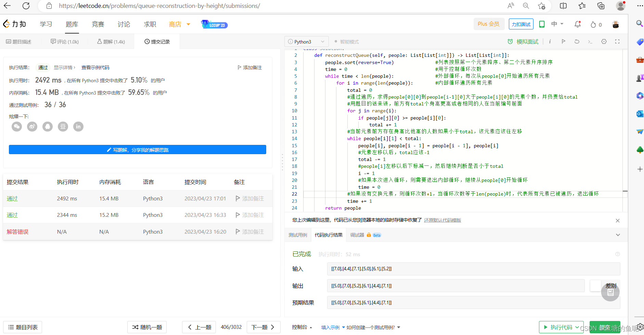This screenshot has height=335, width=644.
Task: Enter fullscreen editor mode
Action: point(617,41)
